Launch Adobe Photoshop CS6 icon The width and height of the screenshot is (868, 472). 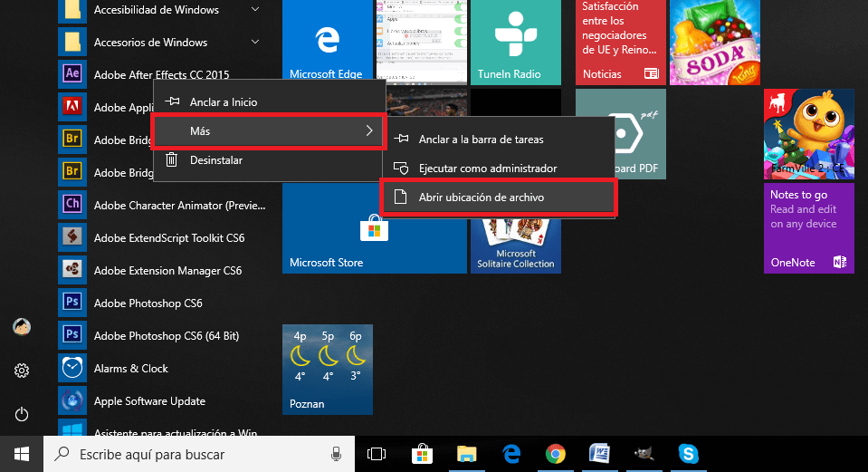[x=72, y=303]
